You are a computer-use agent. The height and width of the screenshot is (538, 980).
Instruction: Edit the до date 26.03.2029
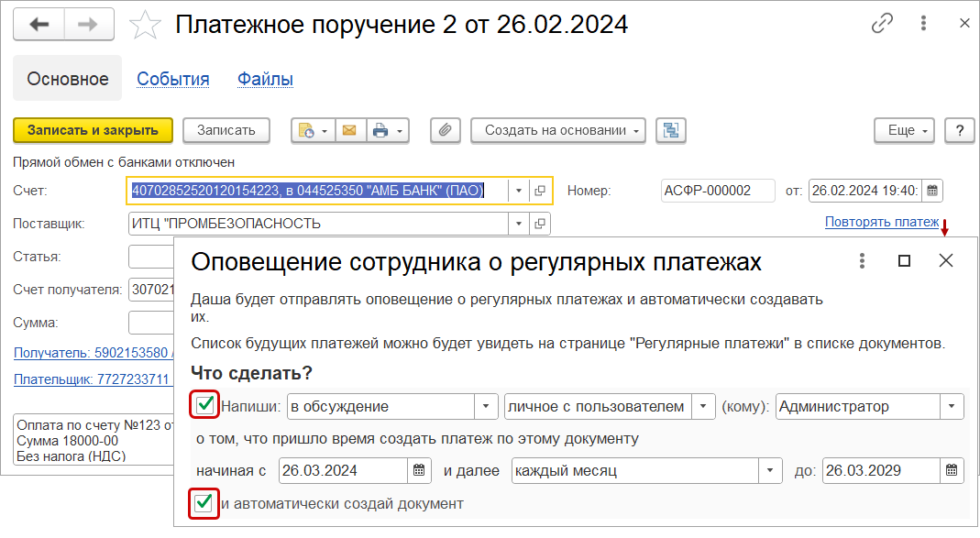point(881,470)
